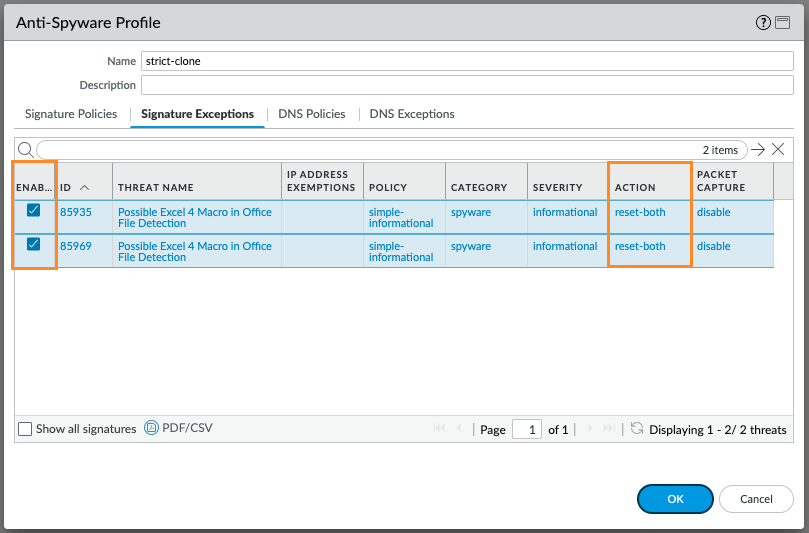Disable the exception for threat 85935
Screen dimensions: 809x533
pyautogui.click(x=34, y=210)
